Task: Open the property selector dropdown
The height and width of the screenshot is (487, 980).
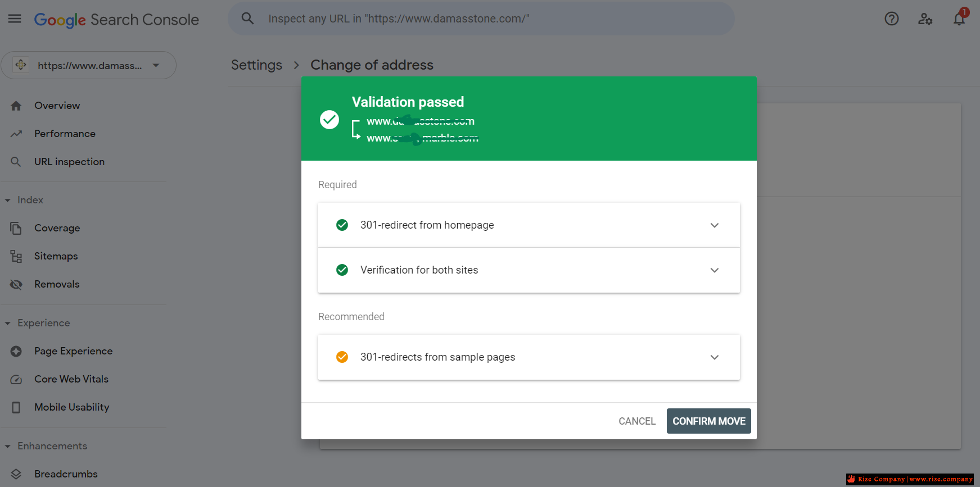Action: (x=88, y=65)
